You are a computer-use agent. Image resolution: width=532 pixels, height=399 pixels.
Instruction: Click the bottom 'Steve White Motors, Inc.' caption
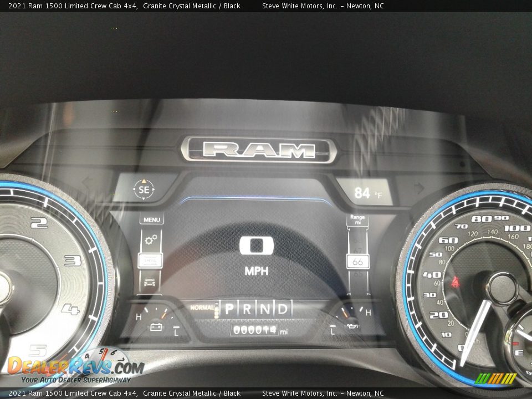point(300,393)
